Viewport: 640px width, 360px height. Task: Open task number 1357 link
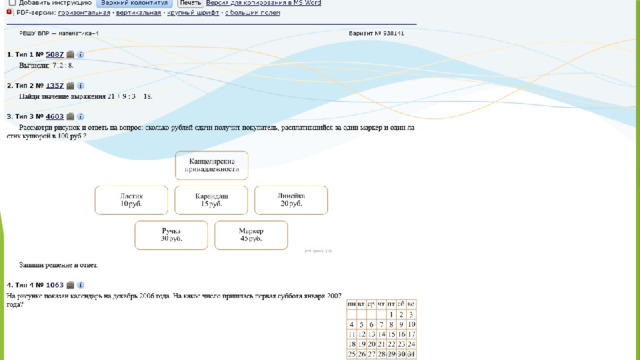tap(55, 85)
